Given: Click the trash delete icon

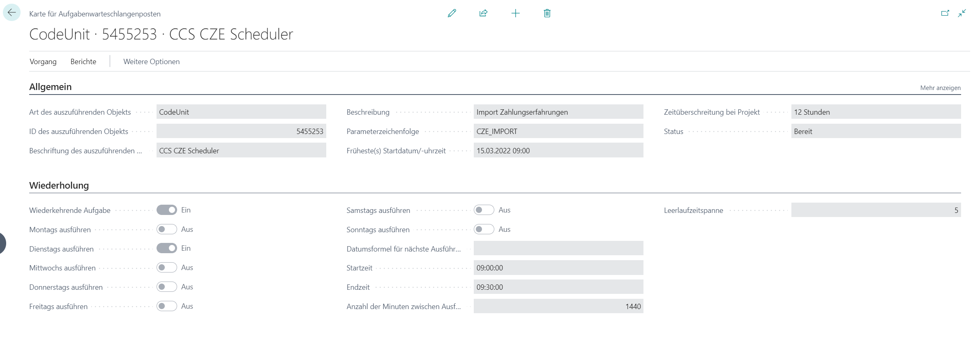Looking at the screenshot, I should pos(547,13).
